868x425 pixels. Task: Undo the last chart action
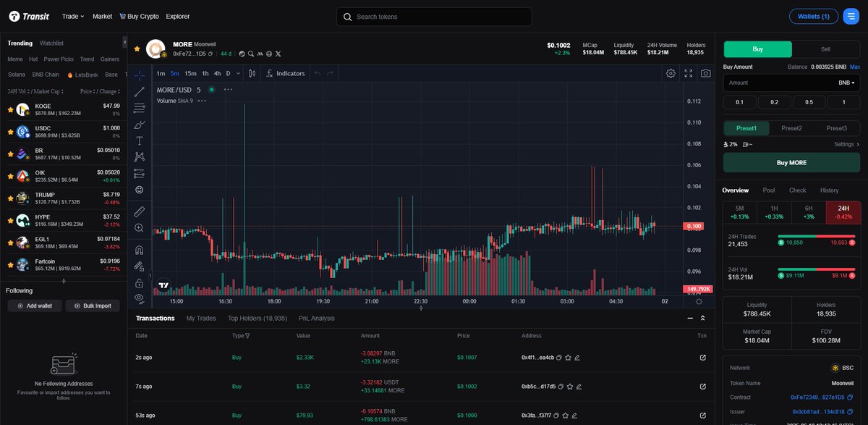317,73
